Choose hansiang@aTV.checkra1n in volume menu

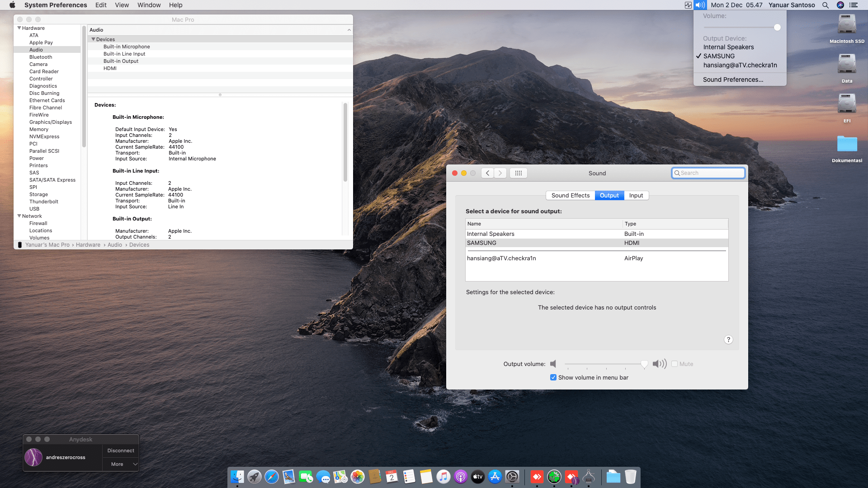click(x=740, y=65)
